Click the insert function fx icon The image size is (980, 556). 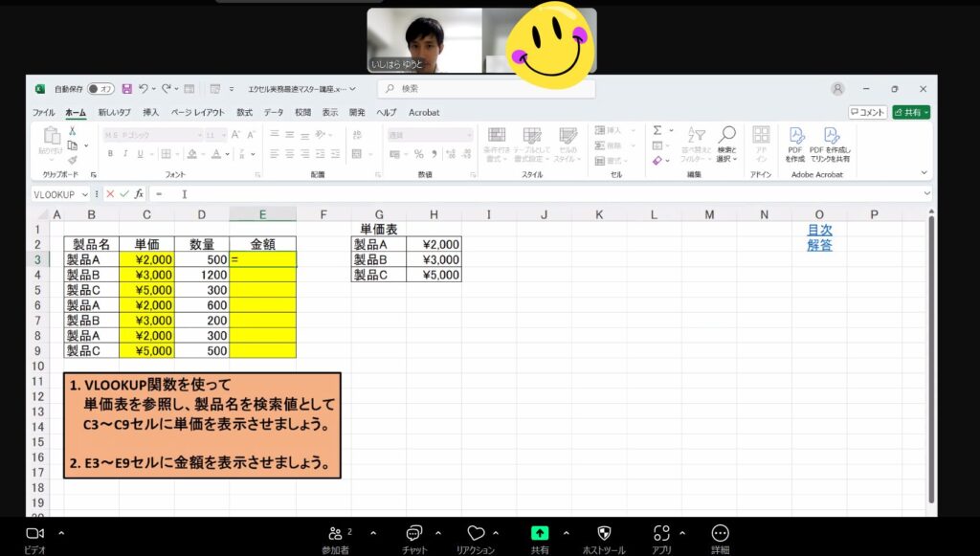click(139, 193)
